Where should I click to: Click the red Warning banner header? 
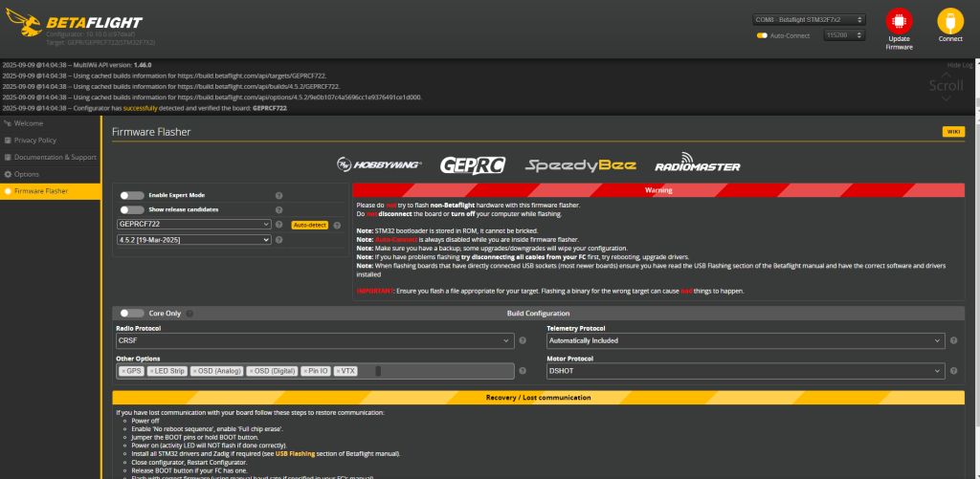[658, 190]
